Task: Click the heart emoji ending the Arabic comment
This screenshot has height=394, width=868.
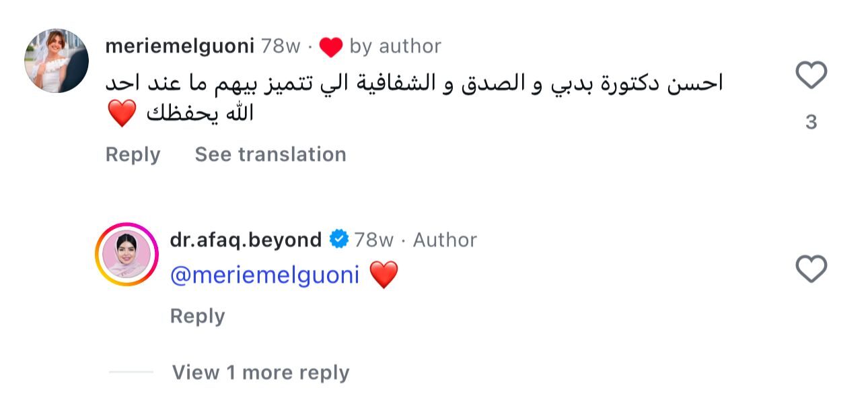Action: (122, 113)
